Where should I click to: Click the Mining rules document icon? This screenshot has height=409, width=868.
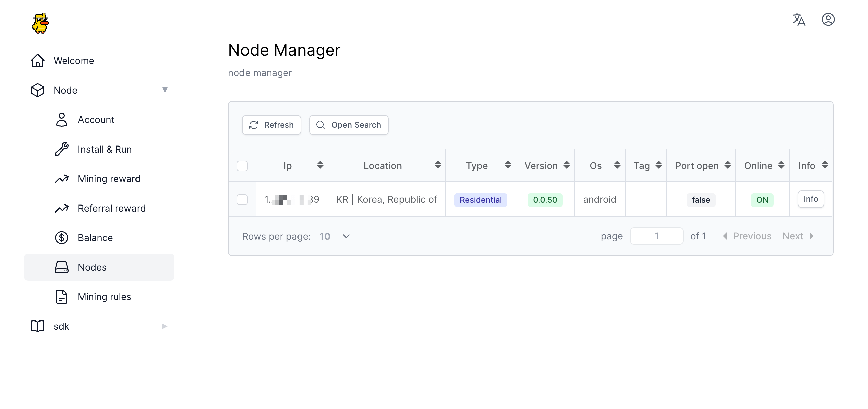pyautogui.click(x=62, y=296)
